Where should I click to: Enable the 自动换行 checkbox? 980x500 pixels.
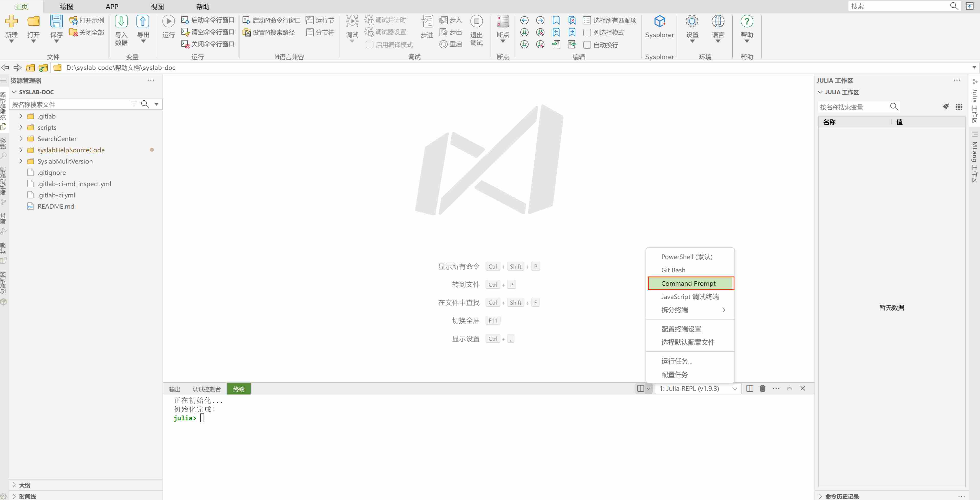click(587, 45)
